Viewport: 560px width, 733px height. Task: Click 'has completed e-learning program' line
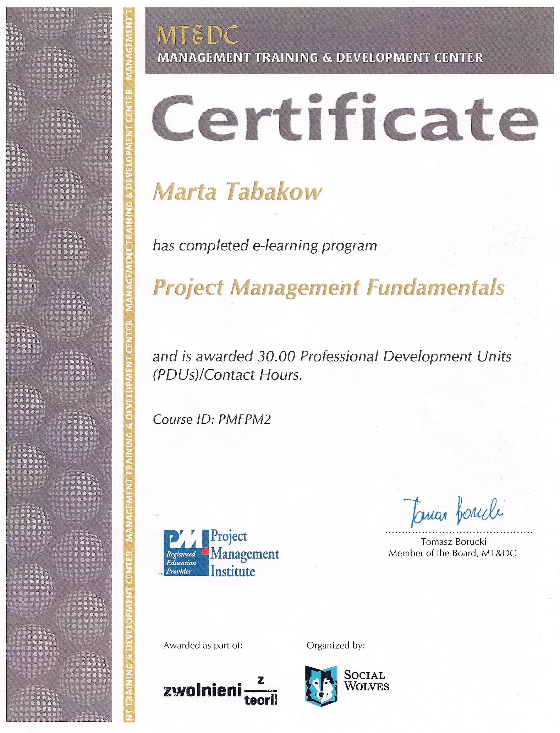point(265,246)
